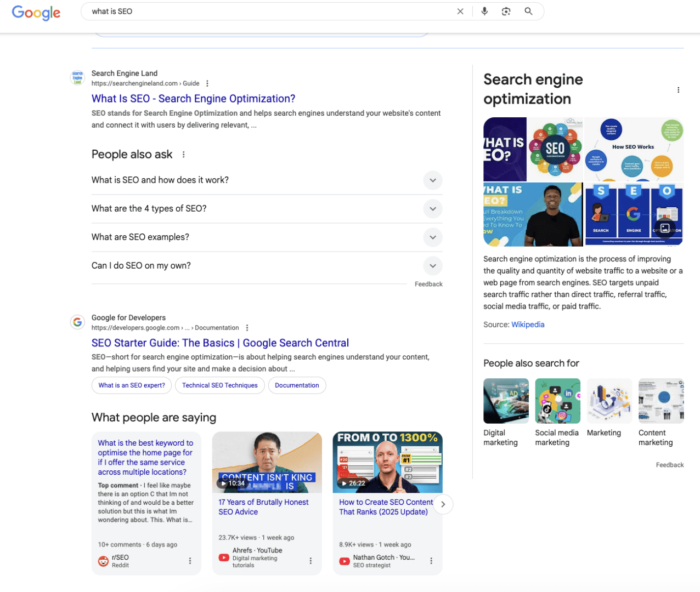
Task: Click the more images icon in knowledge panel
Action: pos(665,228)
